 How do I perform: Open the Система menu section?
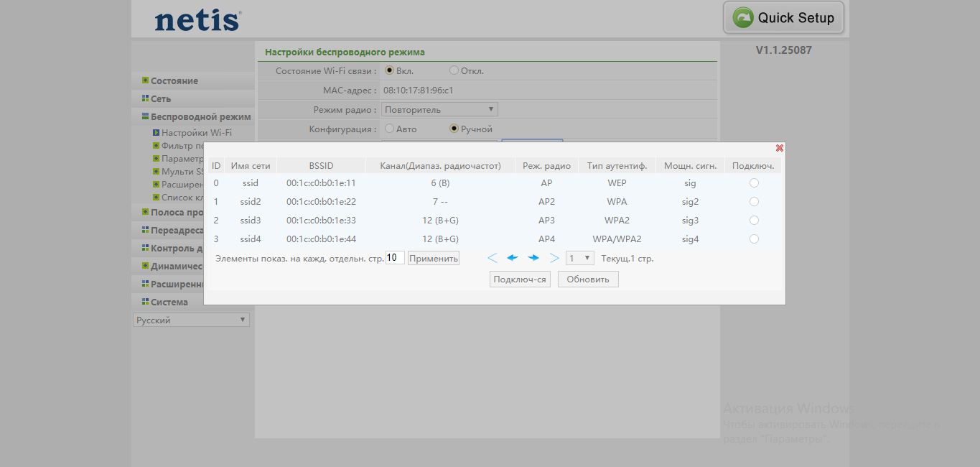point(169,302)
